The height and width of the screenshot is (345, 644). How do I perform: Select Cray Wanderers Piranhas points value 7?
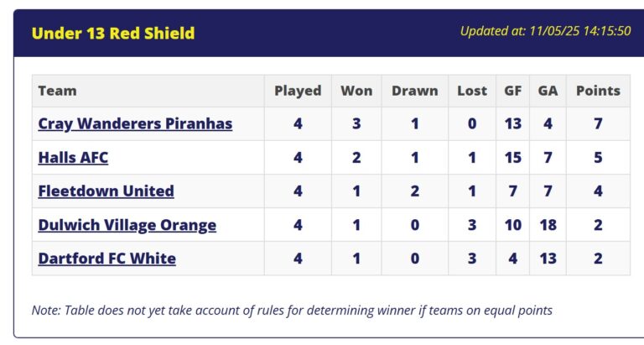pos(598,123)
